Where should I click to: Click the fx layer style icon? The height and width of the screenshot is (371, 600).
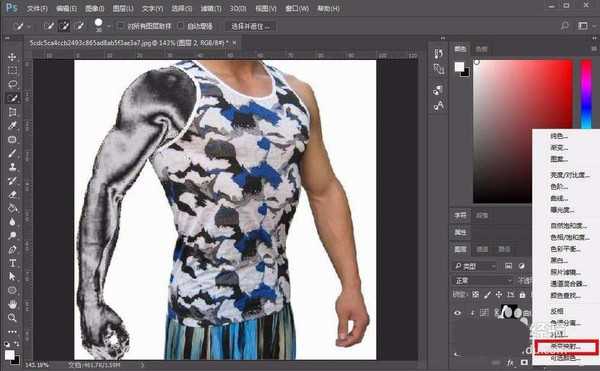510,362
